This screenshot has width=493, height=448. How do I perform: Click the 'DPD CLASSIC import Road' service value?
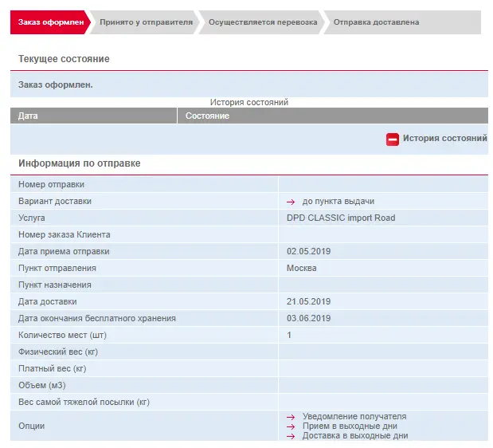pyautogui.click(x=341, y=218)
